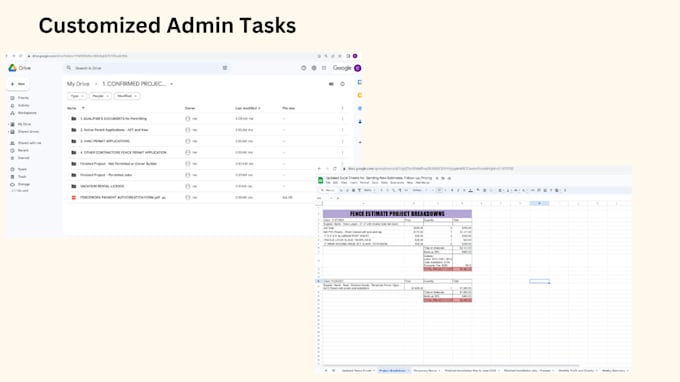This screenshot has height=382, width=680.
Task: Open the Format menu in Sheets
Action: (x=365, y=183)
